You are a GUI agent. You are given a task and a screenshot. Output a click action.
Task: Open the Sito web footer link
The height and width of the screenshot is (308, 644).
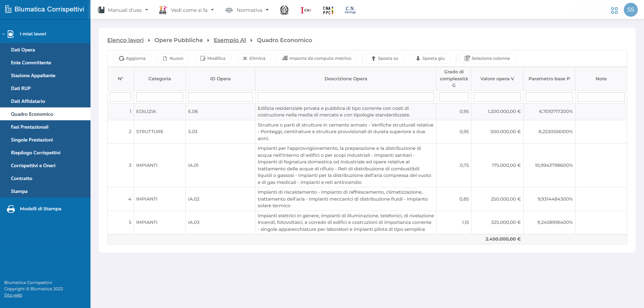tap(13, 295)
